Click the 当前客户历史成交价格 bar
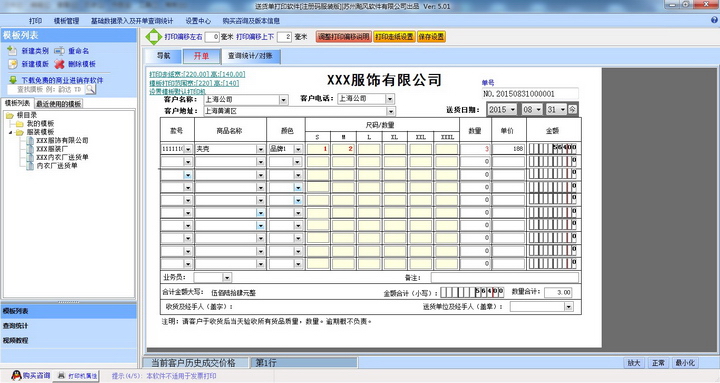This screenshot has height=383, width=720. click(196, 363)
